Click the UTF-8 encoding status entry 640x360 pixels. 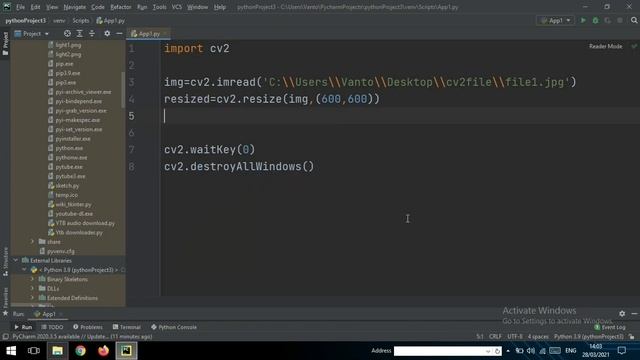pos(515,337)
